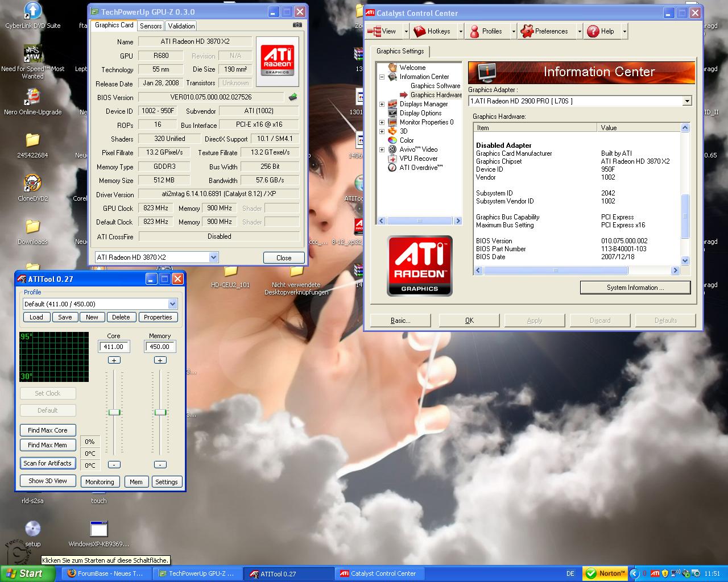Open the 245422684 desktop folder
This screenshot has width=728, height=582.
pyautogui.click(x=32, y=144)
